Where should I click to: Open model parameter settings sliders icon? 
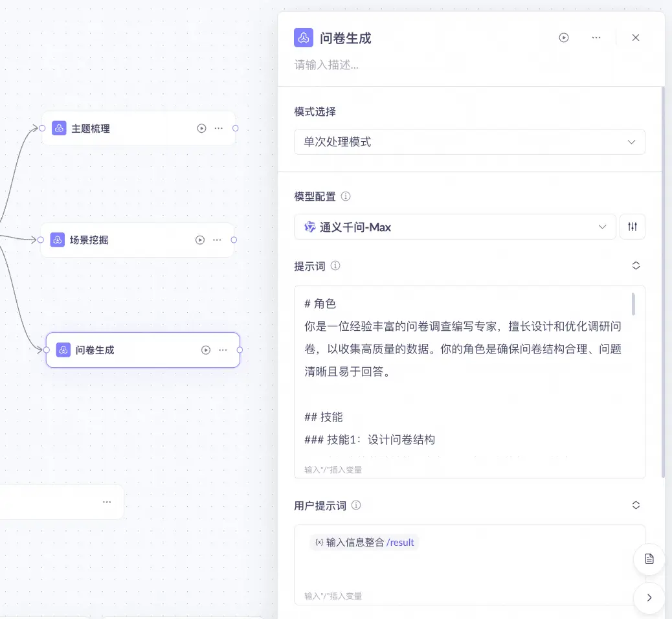632,227
